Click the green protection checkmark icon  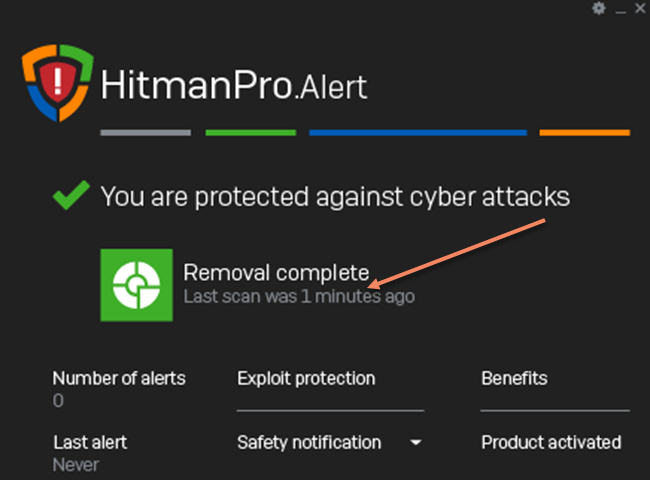[71, 195]
